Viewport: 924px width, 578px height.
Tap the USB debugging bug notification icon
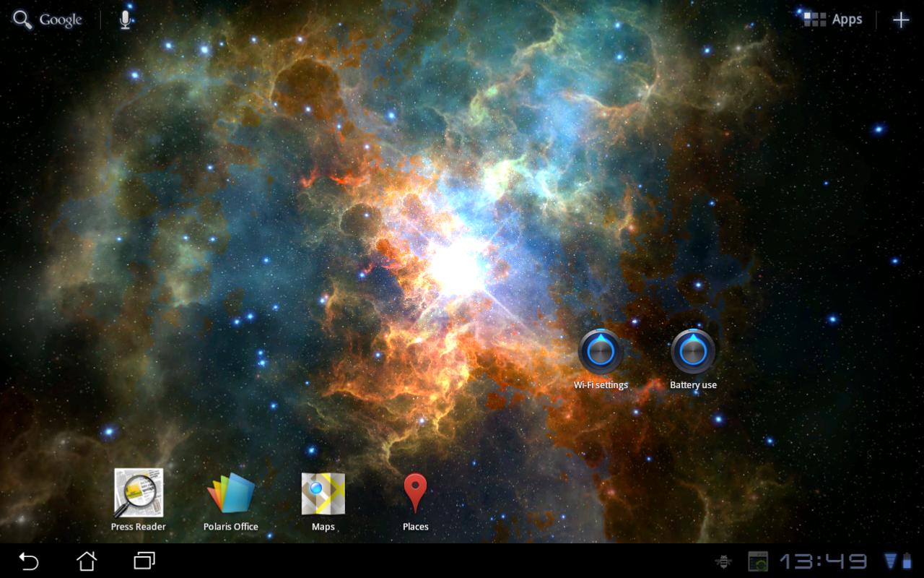point(723,561)
